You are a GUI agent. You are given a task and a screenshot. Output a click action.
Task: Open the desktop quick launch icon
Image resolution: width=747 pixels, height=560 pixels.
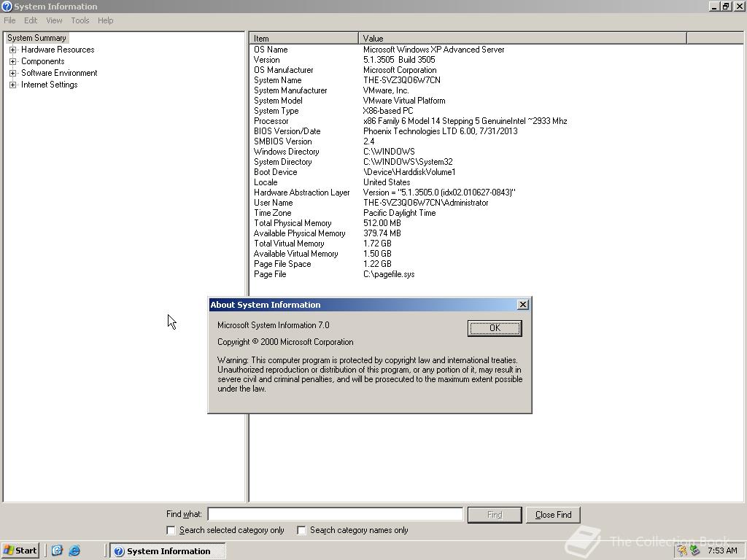pos(57,551)
